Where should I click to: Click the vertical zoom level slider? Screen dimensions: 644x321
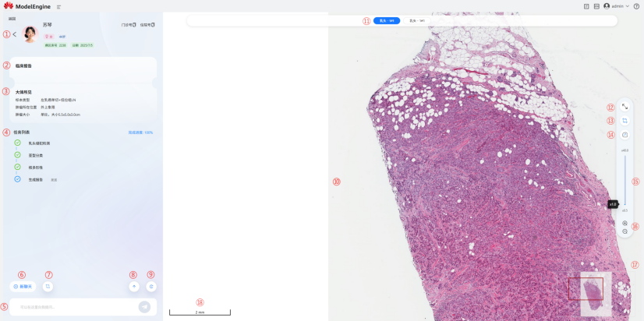click(x=625, y=179)
